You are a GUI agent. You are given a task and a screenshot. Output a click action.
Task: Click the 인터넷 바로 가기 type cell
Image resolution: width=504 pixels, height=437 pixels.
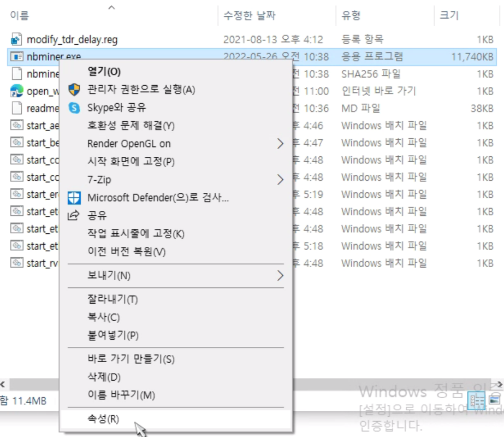(378, 91)
